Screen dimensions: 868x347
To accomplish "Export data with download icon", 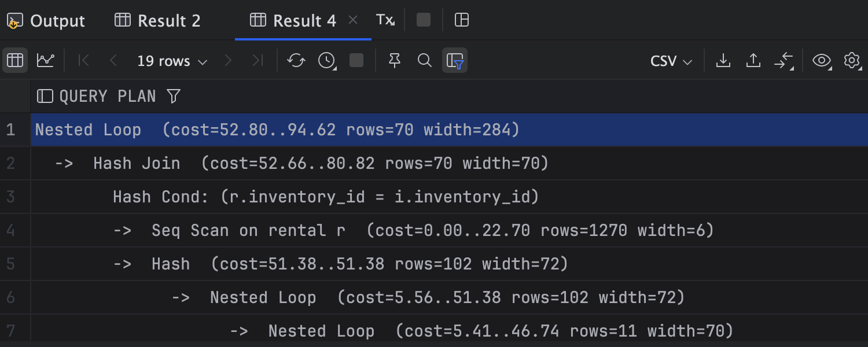I will (723, 60).
